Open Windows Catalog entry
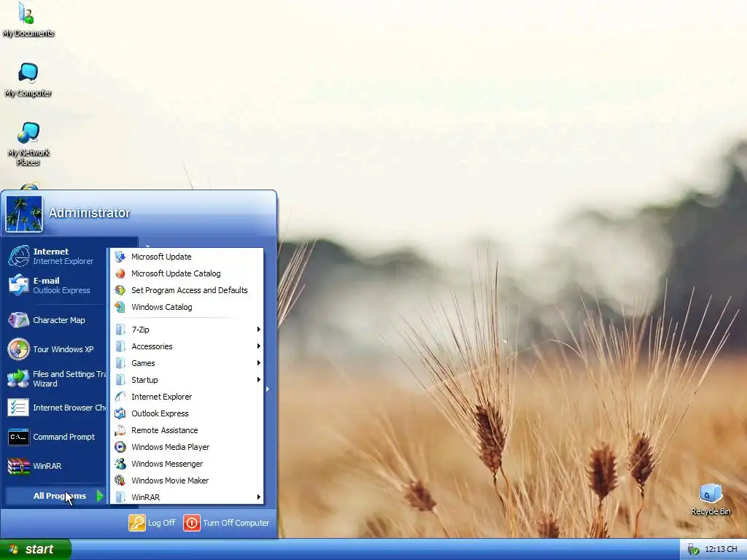747x560 pixels. (187, 307)
